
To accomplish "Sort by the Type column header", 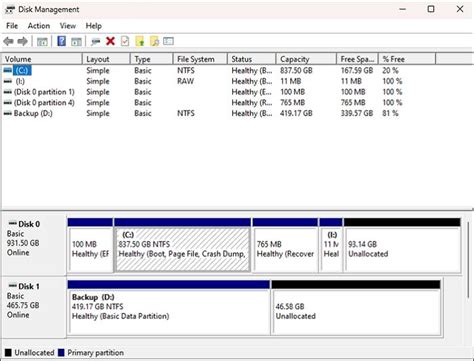I will click(x=152, y=59).
